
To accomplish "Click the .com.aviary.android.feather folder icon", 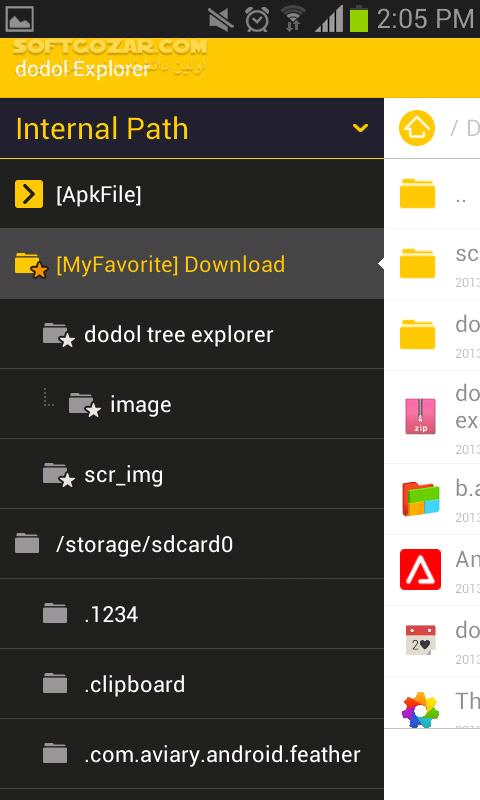I will (x=55, y=753).
